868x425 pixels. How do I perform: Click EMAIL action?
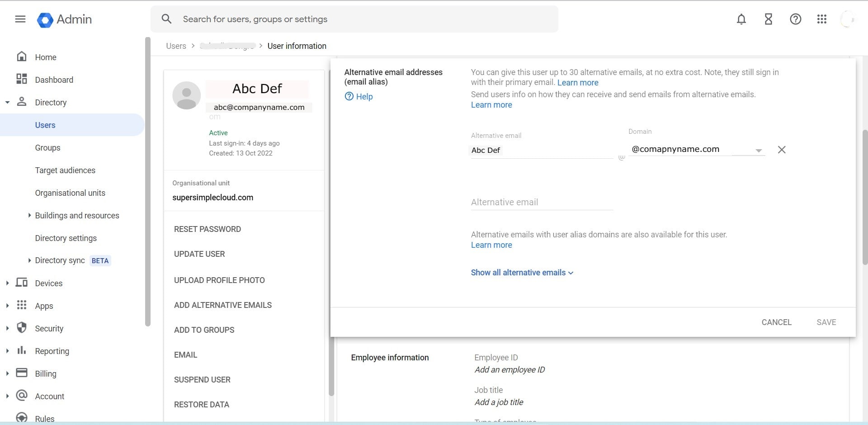pos(185,355)
